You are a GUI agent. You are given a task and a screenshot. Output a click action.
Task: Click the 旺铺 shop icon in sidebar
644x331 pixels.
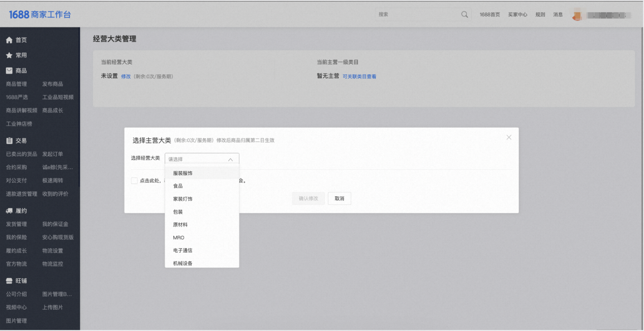[x=9, y=281]
